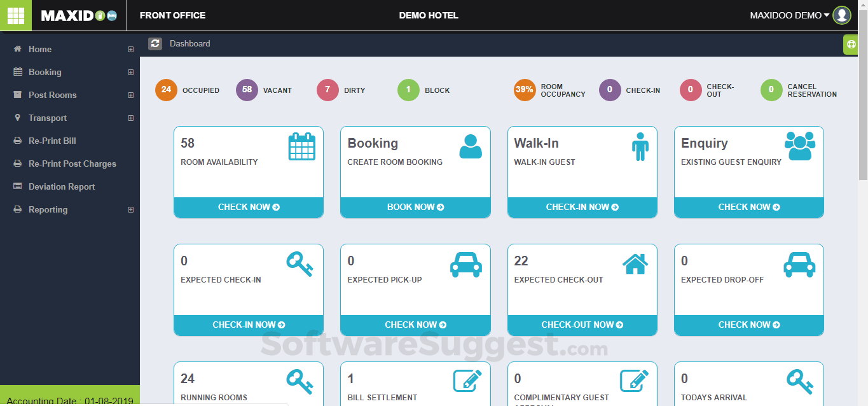Image resolution: width=868 pixels, height=406 pixels.
Task: Click the user profile avatar icon
Action: click(x=842, y=15)
